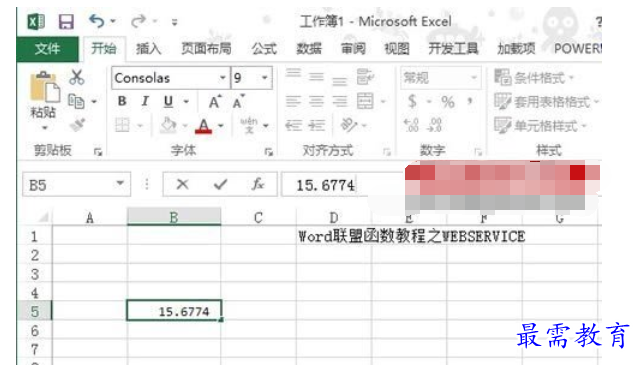638x367 pixels.
Task: Toggle Underline formatting
Action: (168, 101)
